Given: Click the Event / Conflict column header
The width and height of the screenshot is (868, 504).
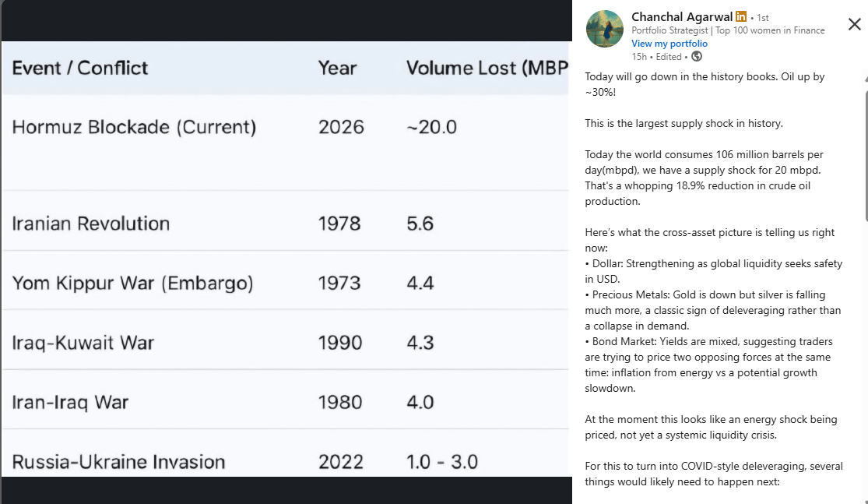Looking at the screenshot, I should pos(80,68).
